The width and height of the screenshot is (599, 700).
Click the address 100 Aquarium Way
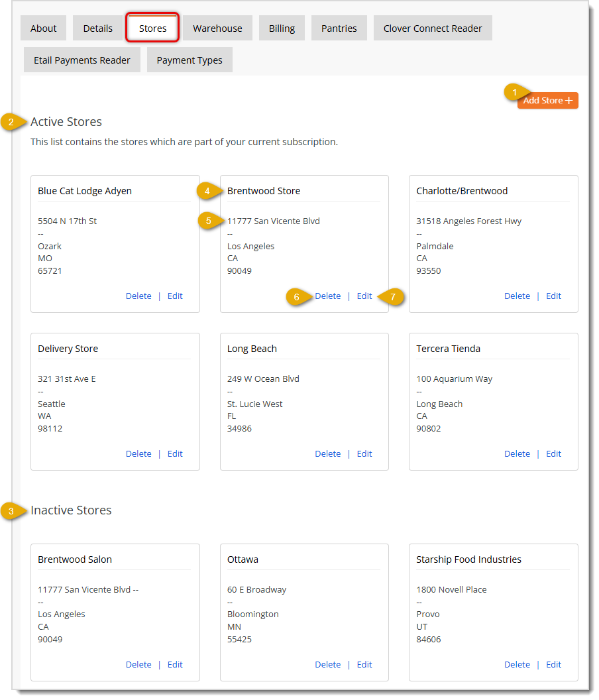[454, 379]
